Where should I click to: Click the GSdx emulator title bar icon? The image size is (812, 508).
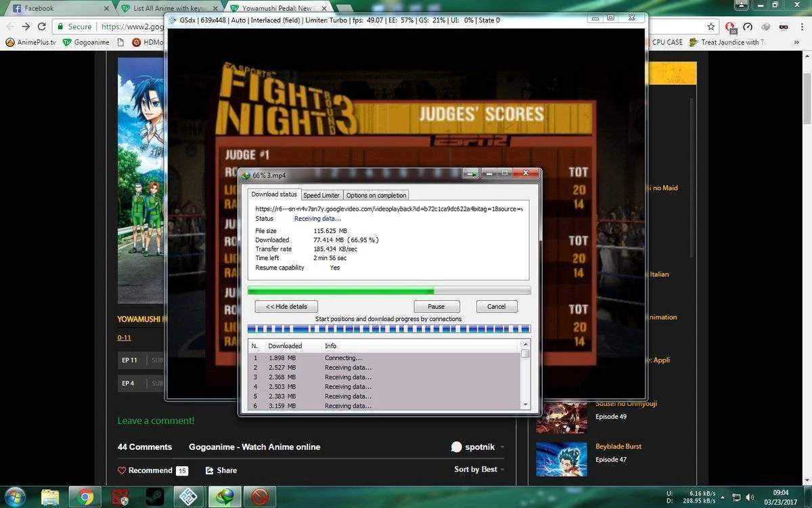coord(173,20)
